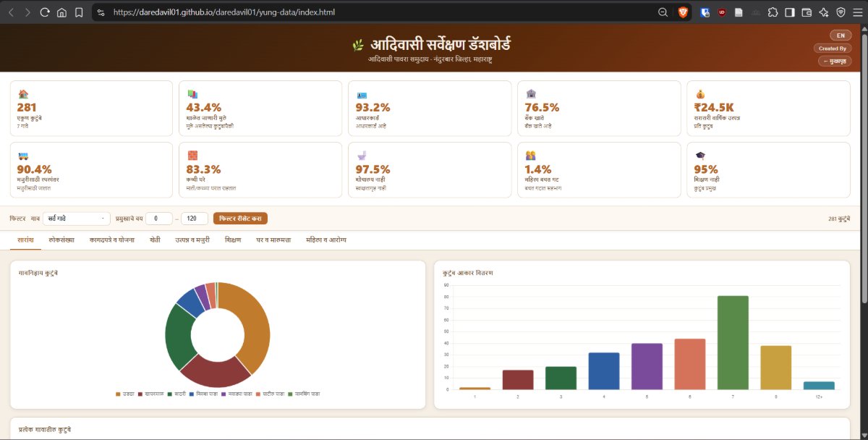Click the bus icon on 90.4% card
Viewport: 868px width, 440px height.
coord(22,156)
